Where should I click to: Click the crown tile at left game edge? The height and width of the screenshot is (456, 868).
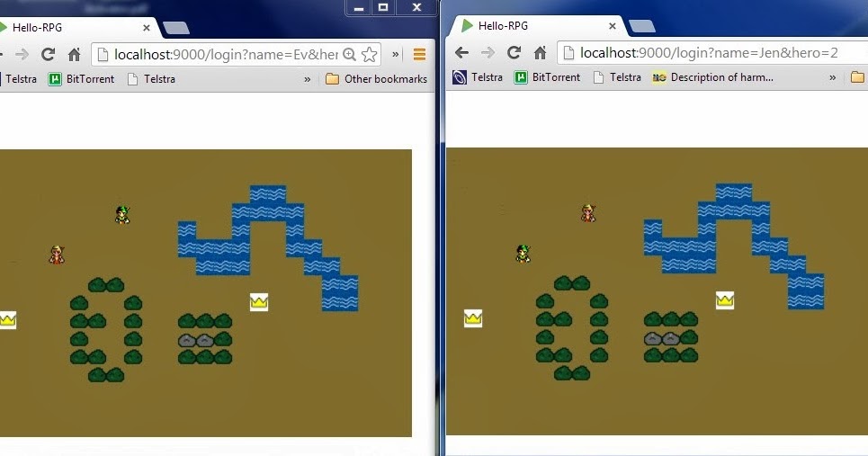click(x=8, y=320)
